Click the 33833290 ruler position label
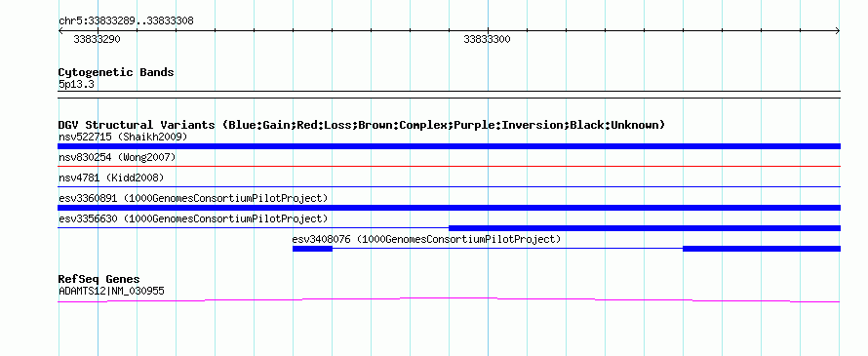The width and height of the screenshot is (868, 356). [97, 39]
